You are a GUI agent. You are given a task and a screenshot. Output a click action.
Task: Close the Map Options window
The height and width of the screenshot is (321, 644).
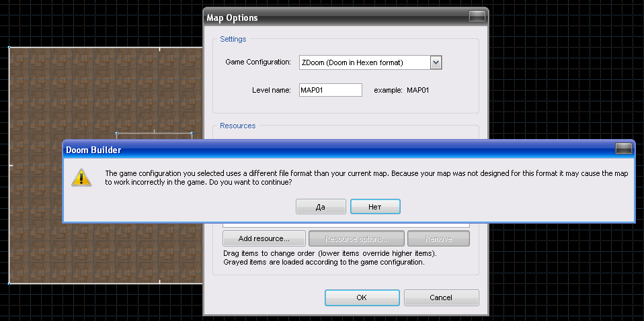click(477, 16)
